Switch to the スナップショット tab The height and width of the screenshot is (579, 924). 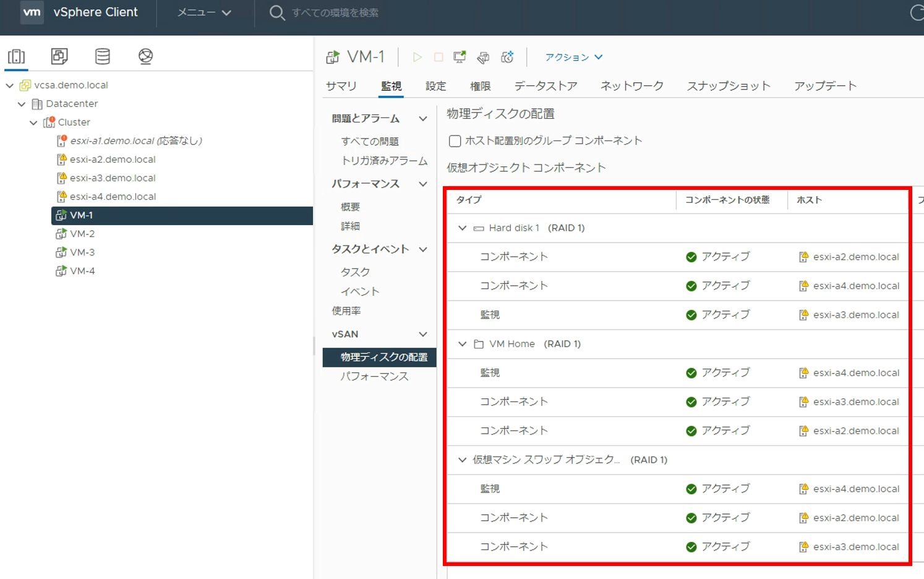(x=729, y=86)
